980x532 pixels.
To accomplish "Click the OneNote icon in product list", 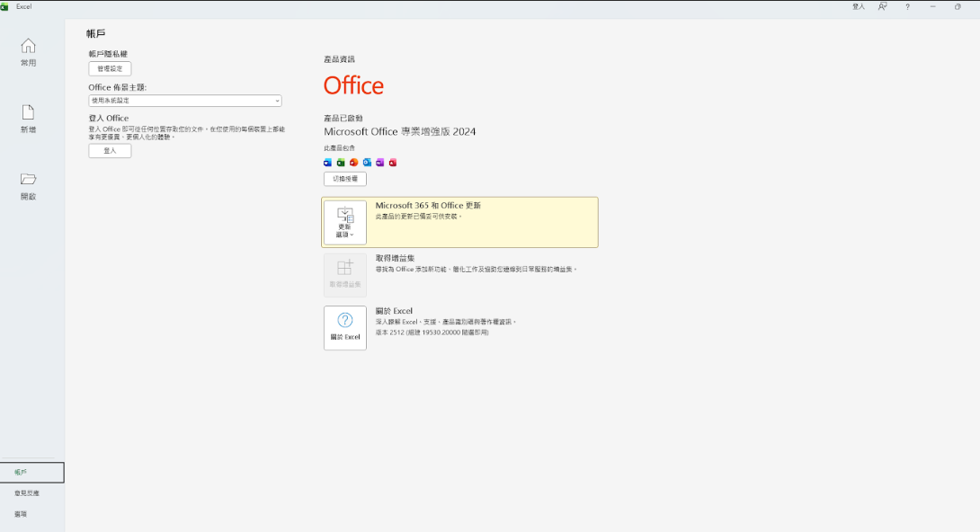I will click(x=380, y=163).
